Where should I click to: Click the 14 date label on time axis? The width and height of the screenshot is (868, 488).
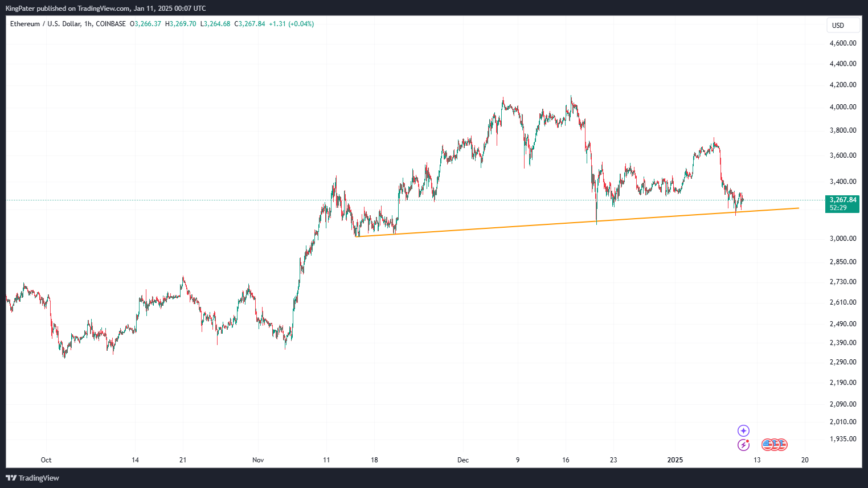[135, 460]
